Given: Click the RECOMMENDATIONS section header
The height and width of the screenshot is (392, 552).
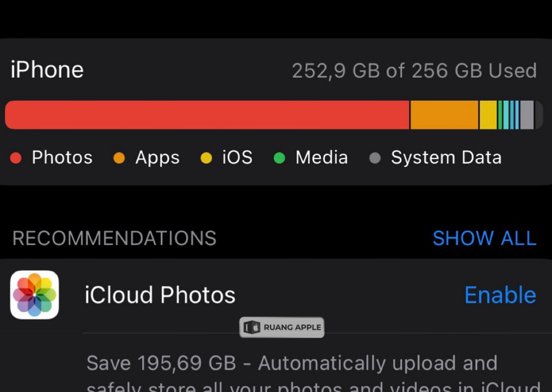Looking at the screenshot, I should pyautogui.click(x=114, y=238).
